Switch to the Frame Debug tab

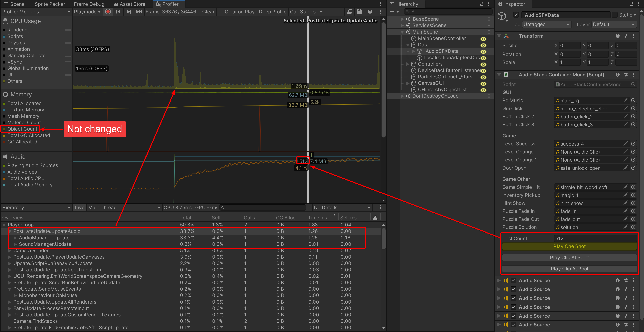click(89, 4)
